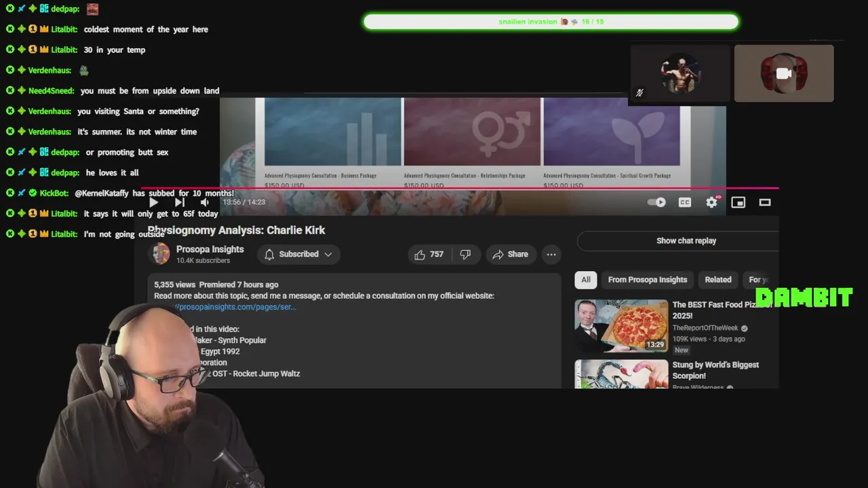This screenshot has width=868, height=488.
Task: Click 'The BEST Fast Food Pizza' video title
Action: 722,310
